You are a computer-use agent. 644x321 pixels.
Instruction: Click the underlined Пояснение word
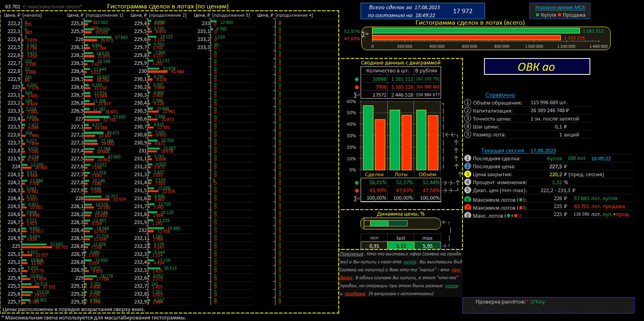click(351, 254)
